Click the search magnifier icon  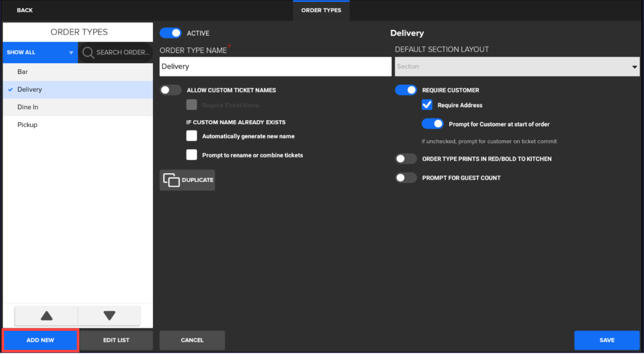click(88, 53)
